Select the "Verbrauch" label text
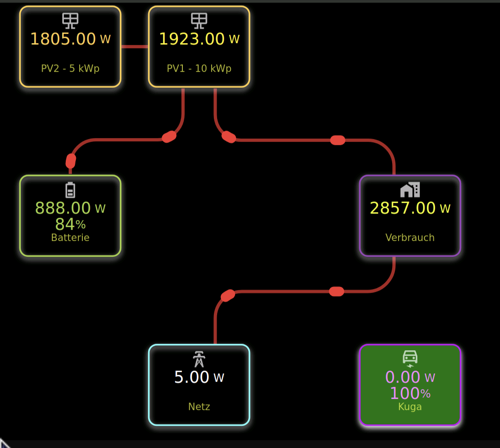The image size is (500, 448). (x=410, y=238)
